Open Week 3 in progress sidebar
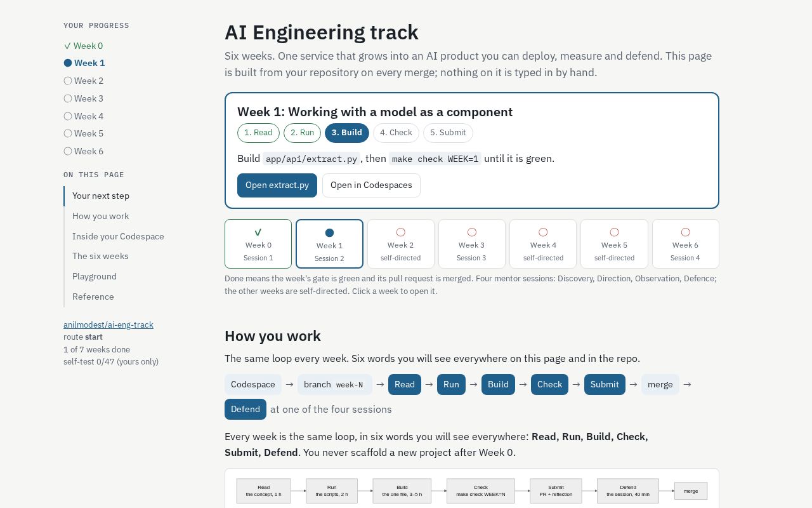The width and height of the screenshot is (812, 508). 84,98
